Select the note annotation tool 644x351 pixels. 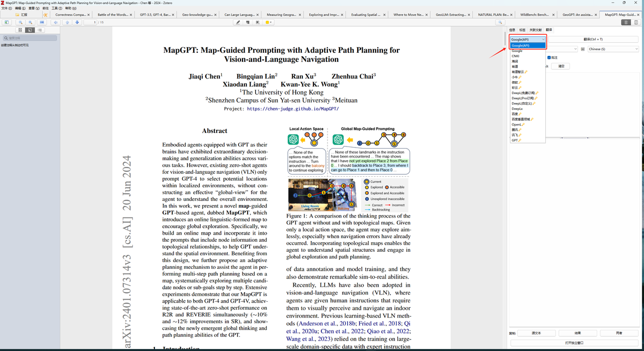(x=248, y=22)
